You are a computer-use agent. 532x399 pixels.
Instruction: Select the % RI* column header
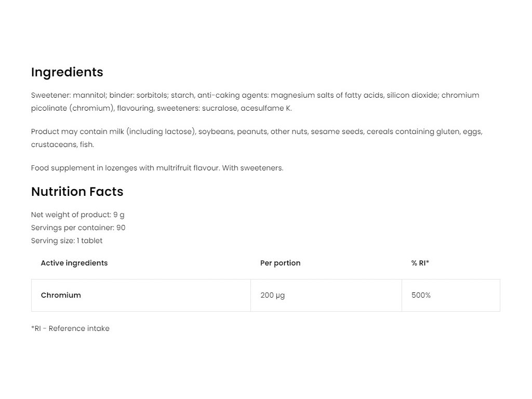pyautogui.click(x=420, y=263)
